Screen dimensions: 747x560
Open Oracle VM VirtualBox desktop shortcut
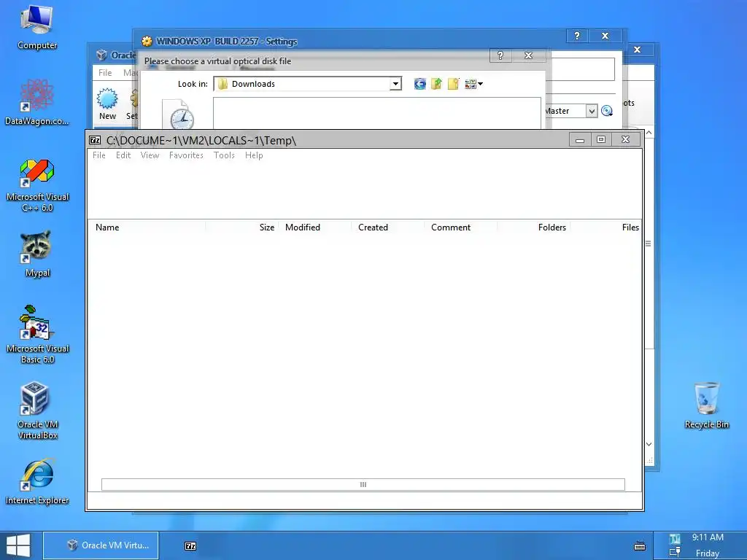(37, 411)
